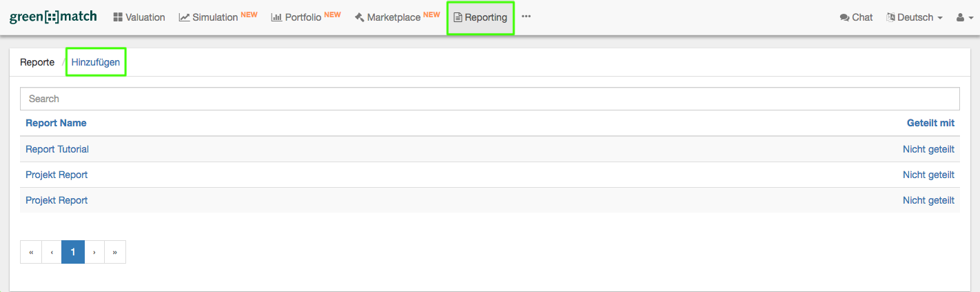The height and width of the screenshot is (292, 980).
Task: Open the Valuation section
Action: (139, 17)
